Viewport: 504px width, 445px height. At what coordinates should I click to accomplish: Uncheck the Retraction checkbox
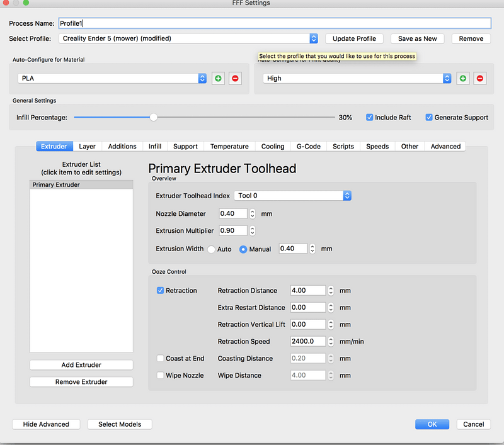coord(160,290)
